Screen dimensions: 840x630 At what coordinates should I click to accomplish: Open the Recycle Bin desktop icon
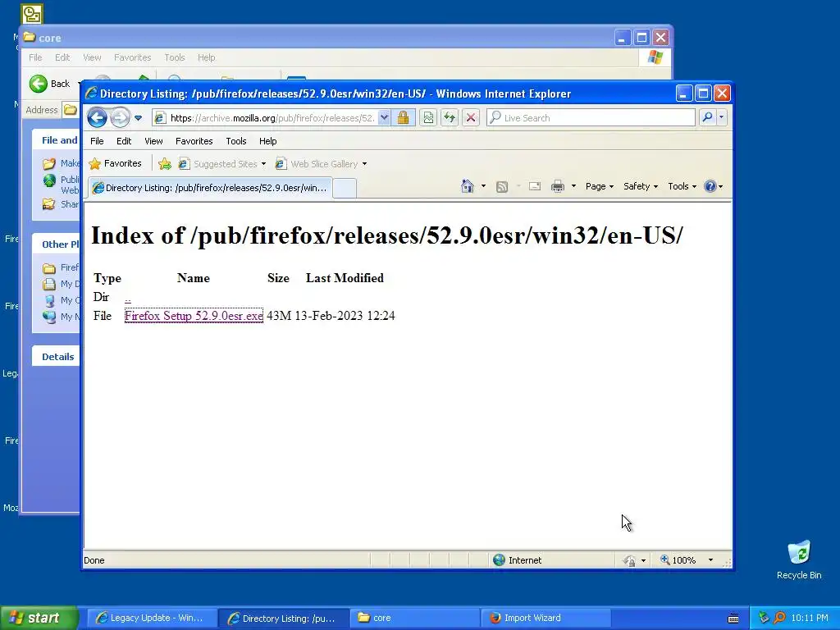pos(799,559)
